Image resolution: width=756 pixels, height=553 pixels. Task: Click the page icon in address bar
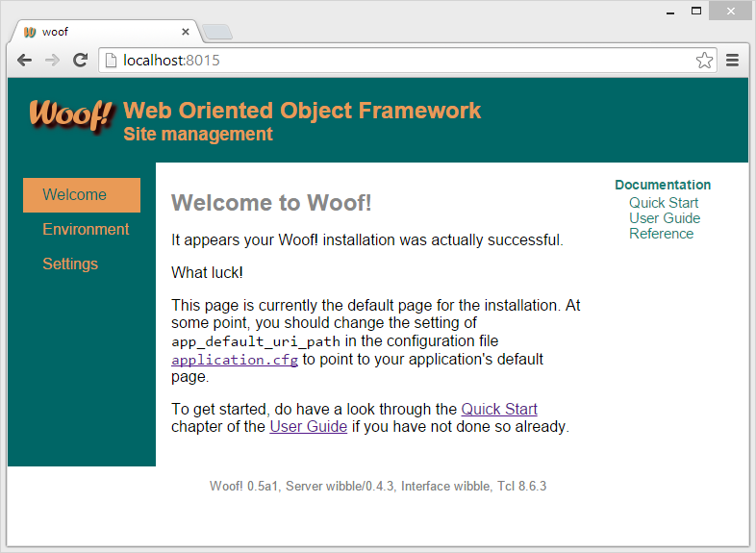coord(111,61)
